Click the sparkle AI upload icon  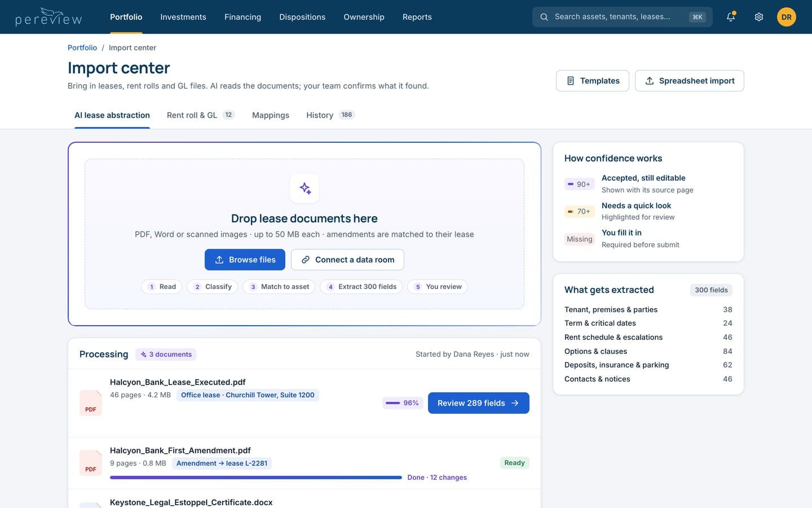coord(304,189)
